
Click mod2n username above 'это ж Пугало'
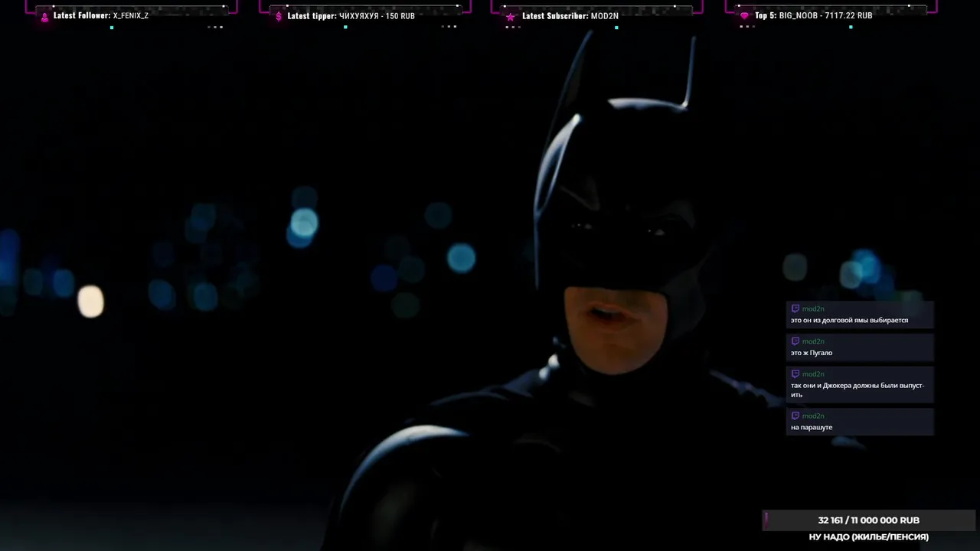[813, 341]
